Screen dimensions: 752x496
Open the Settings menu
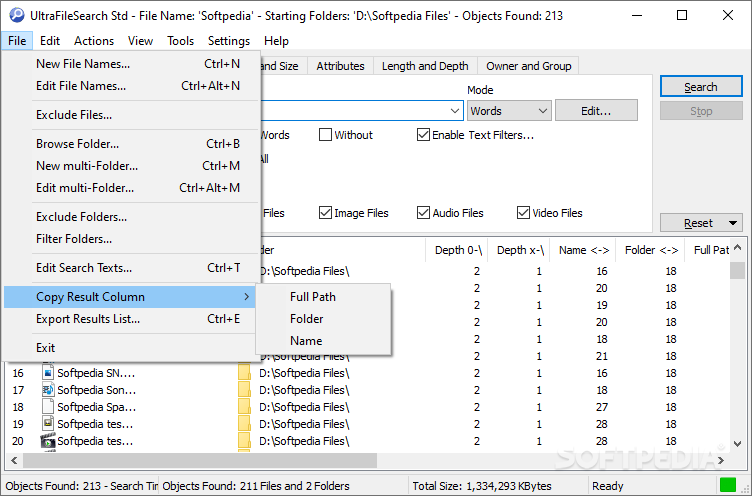(x=229, y=41)
